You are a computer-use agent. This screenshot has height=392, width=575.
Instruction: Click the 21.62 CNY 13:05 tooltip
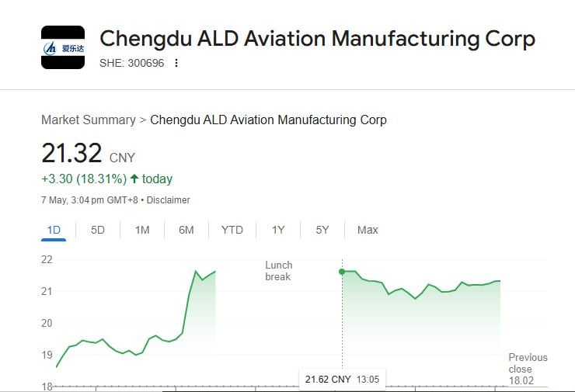coord(342,379)
